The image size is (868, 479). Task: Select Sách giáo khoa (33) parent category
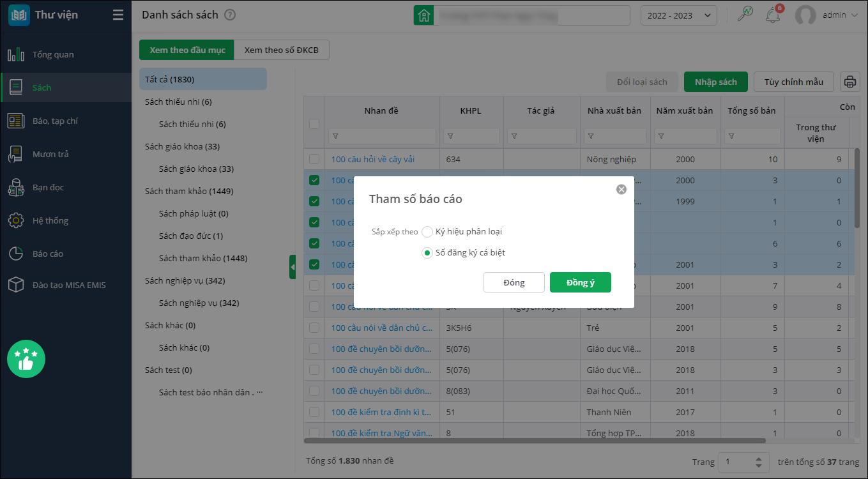(x=183, y=146)
